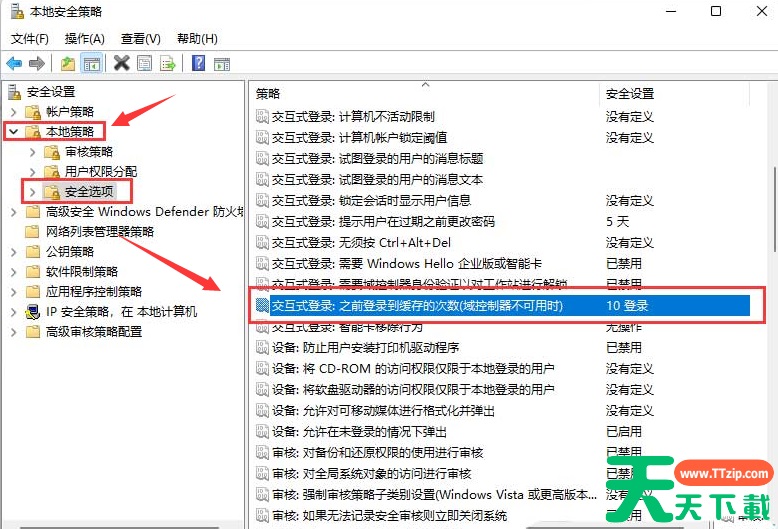This screenshot has height=529, width=778.
Task: Open the Properties toolbar icon
Action: tap(145, 63)
